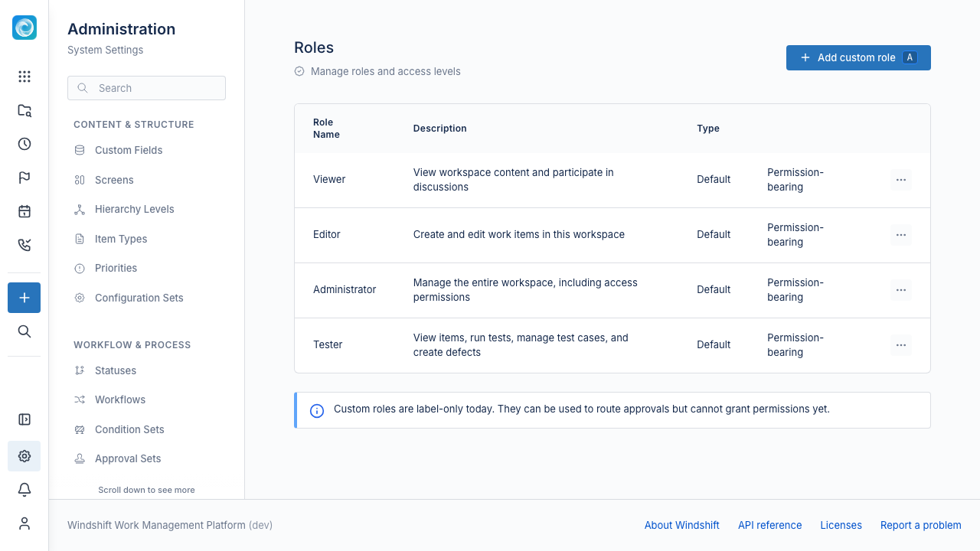
Task: Click the Hierarchy Levels tree icon
Action: click(80, 209)
